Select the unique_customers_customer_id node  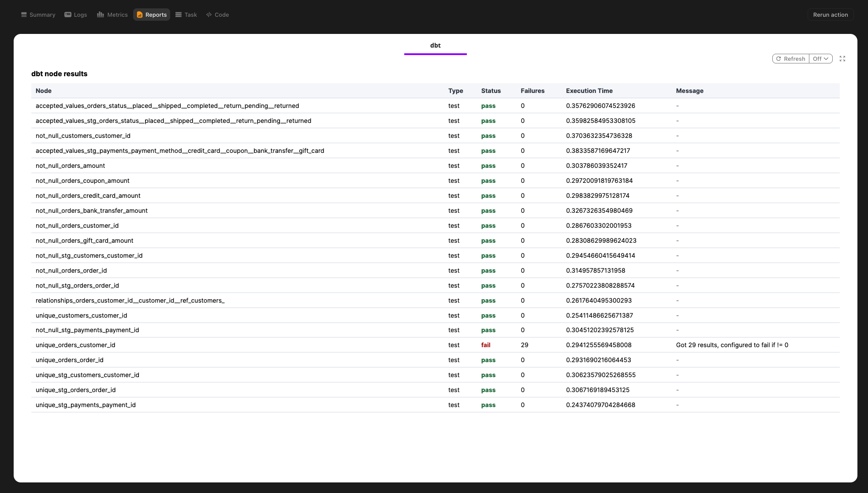[x=81, y=315]
